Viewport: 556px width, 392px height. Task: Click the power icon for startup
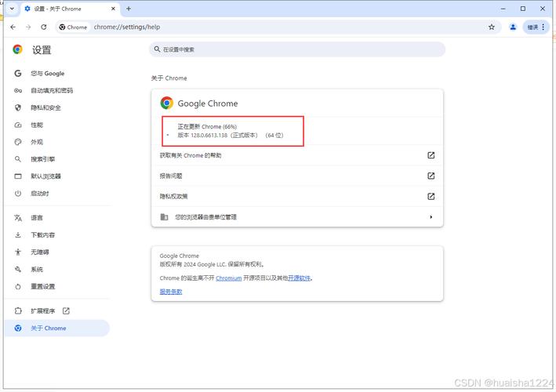pyautogui.click(x=18, y=193)
